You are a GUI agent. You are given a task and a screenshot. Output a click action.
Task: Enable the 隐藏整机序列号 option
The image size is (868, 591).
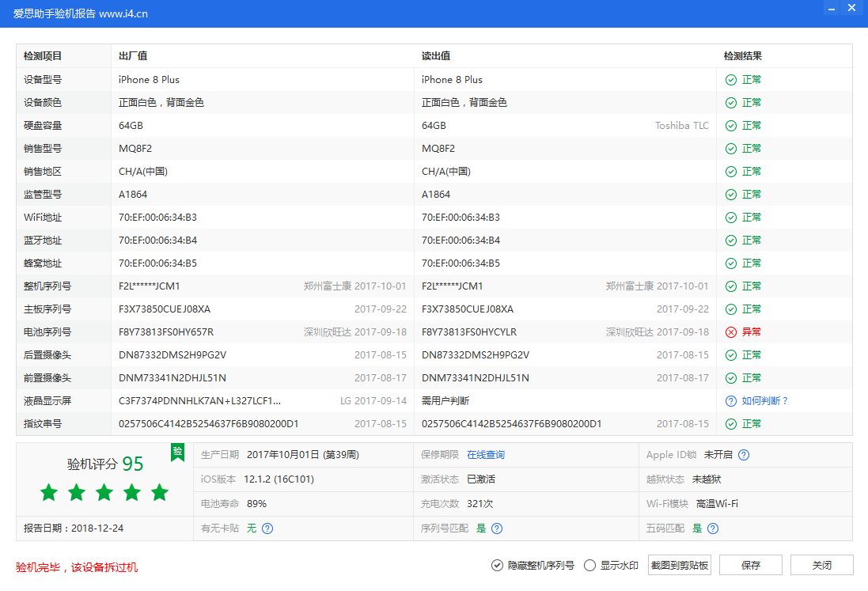(x=497, y=565)
